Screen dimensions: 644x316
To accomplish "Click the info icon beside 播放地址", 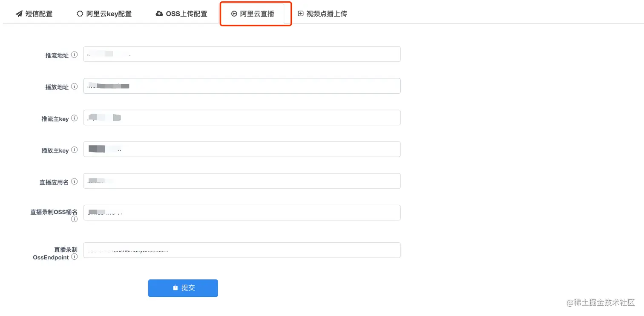I will point(75,86).
